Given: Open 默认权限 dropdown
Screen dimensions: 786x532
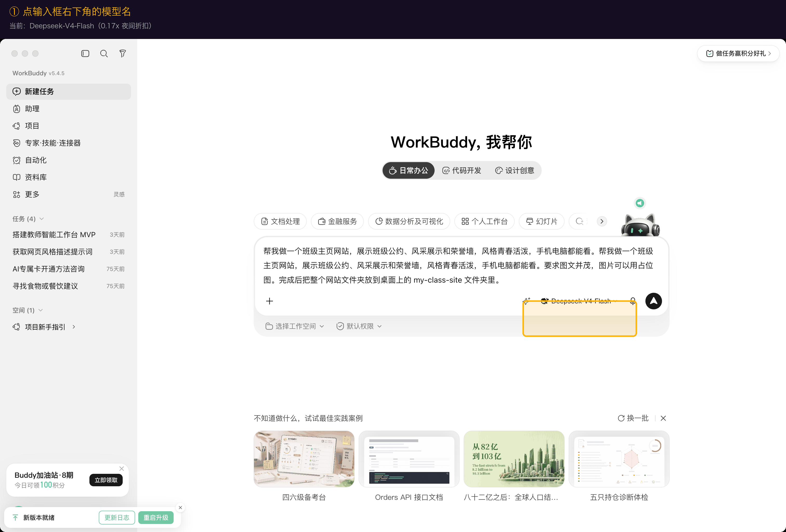Looking at the screenshot, I should pyautogui.click(x=359, y=326).
